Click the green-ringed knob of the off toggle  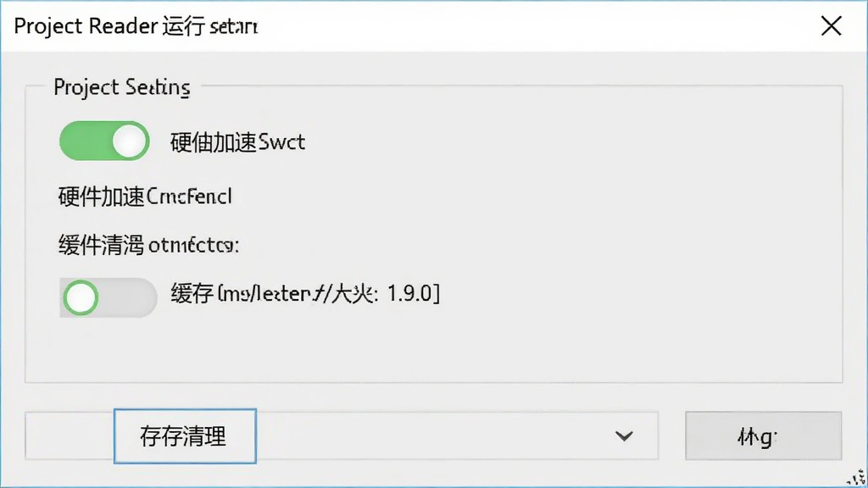pos(81,297)
